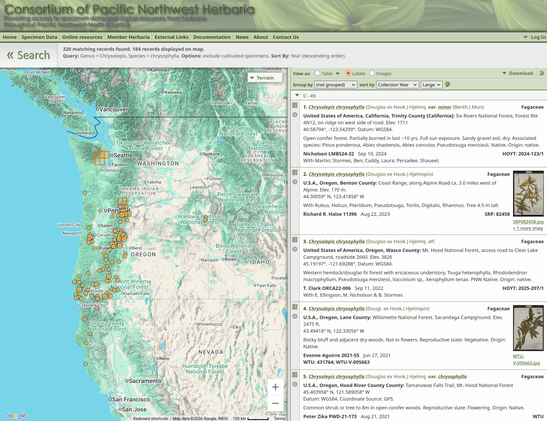Click grey map-locate circle for specimen 3
547x421 pixels.
(295, 249)
